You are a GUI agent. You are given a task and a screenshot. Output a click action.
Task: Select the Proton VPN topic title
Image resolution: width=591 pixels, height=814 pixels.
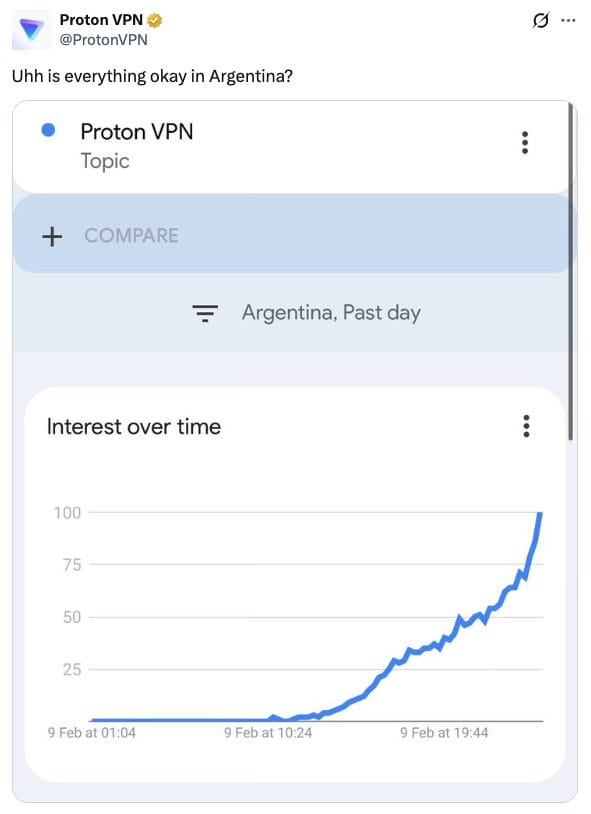(136, 132)
